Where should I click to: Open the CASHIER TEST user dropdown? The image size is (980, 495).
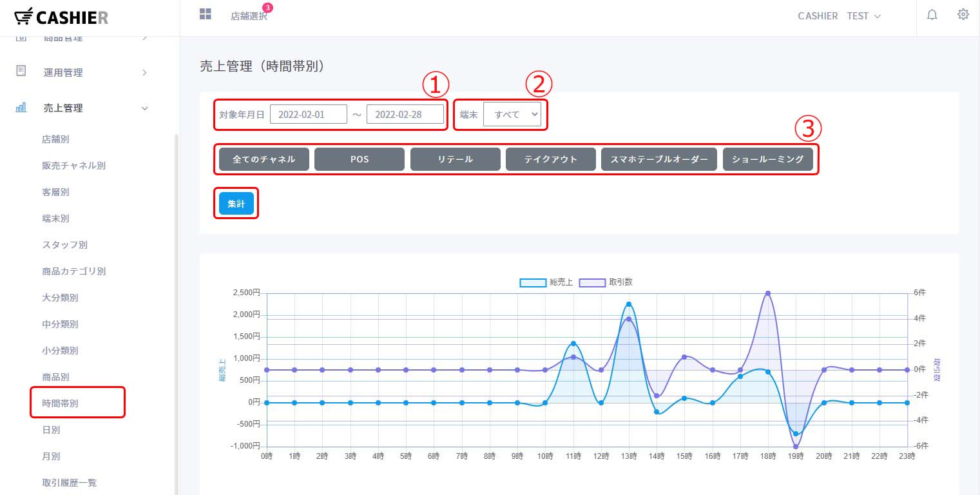pos(839,15)
